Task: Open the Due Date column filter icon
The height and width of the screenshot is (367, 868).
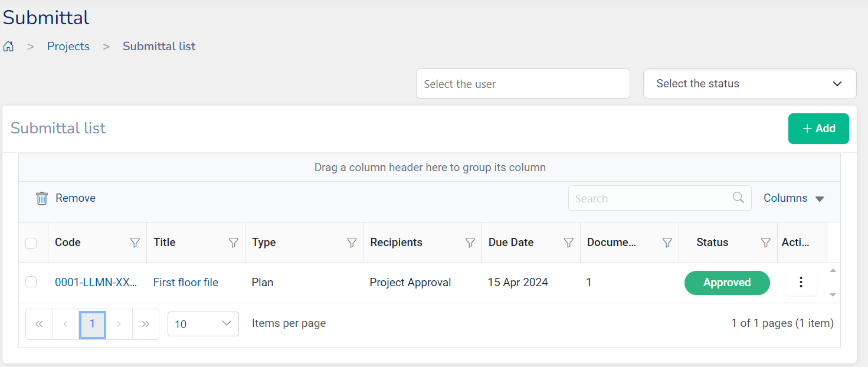Action: (x=569, y=243)
